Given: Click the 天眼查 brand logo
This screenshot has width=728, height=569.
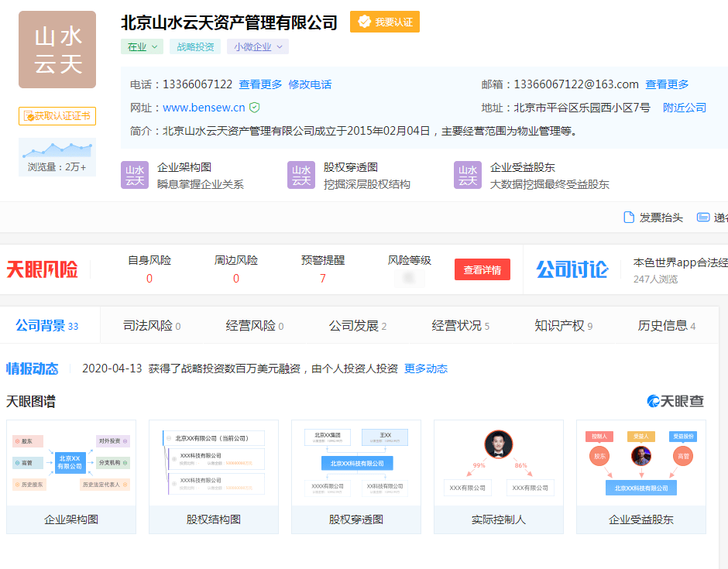Looking at the screenshot, I should (675, 401).
